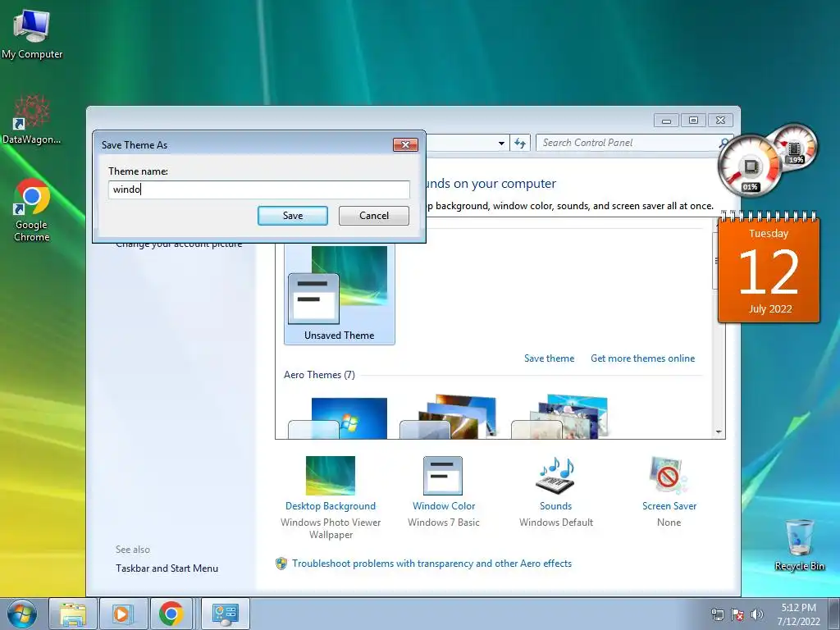Viewport: 840px width, 630px height.
Task: Click the themes list scroll down arrow
Action: 719,432
